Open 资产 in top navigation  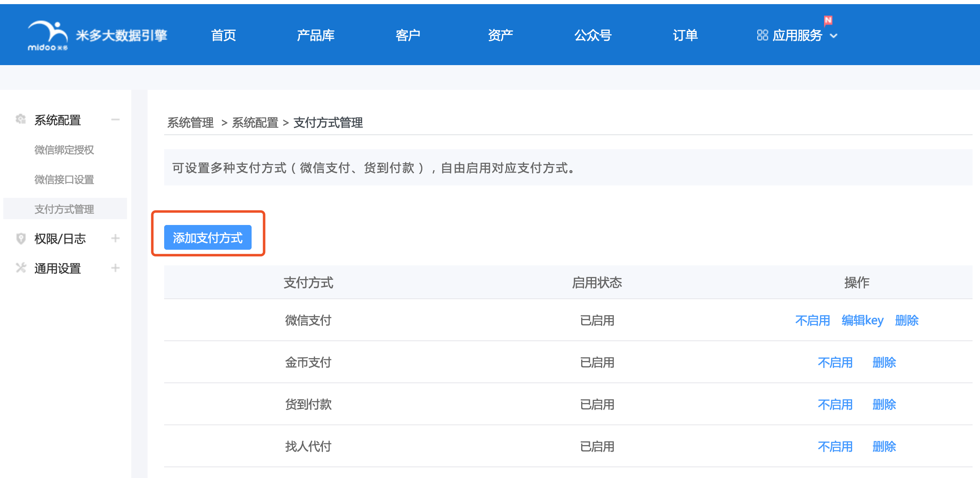500,35
